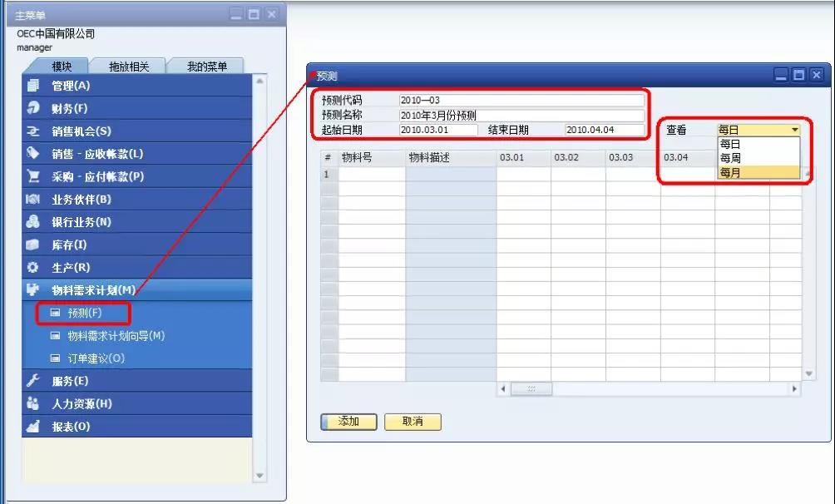Screen dimensions: 835x504
Task: Click the 财务(F) finance icon
Action: coord(33,108)
